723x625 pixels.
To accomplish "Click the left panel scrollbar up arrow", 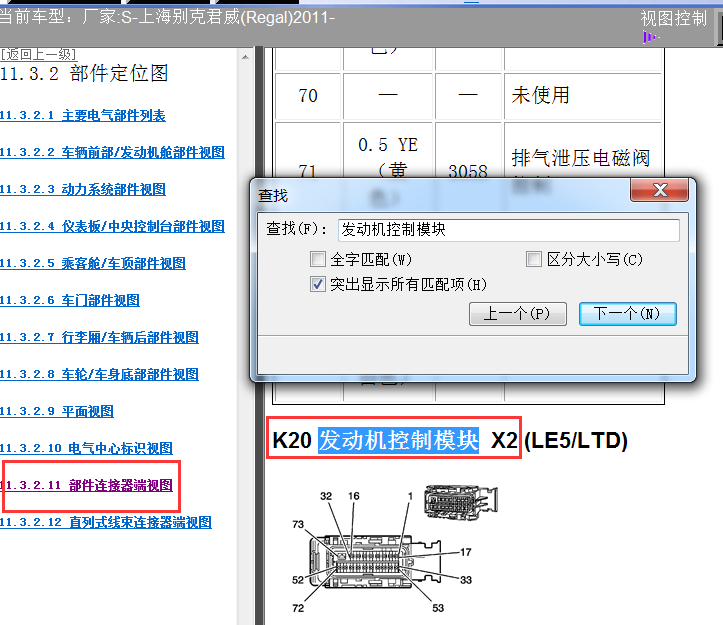I will pos(245,57).
